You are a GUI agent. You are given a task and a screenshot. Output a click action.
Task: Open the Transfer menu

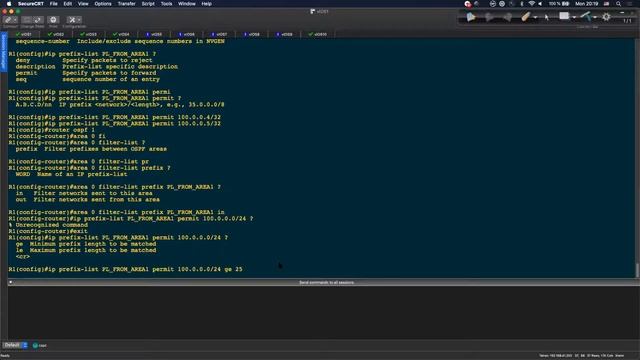(x=127, y=4)
